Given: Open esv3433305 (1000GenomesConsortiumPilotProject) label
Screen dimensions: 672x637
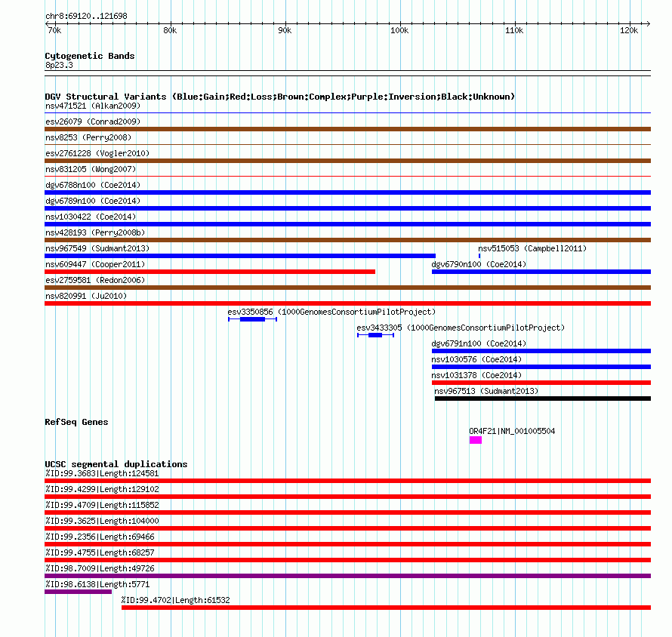Looking at the screenshot, I should [461, 328].
